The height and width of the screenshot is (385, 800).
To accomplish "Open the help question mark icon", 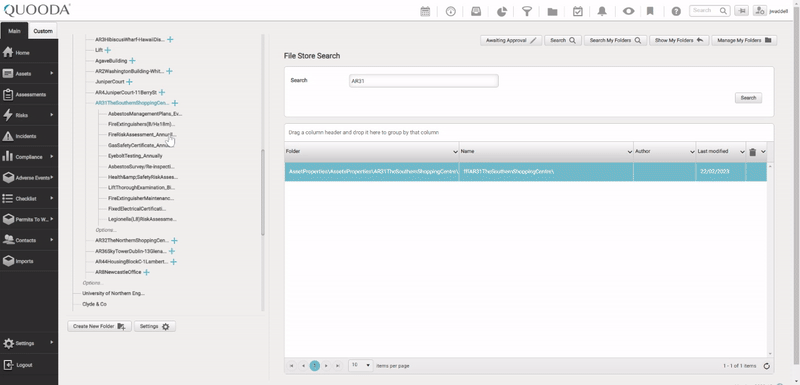I will click(x=676, y=11).
